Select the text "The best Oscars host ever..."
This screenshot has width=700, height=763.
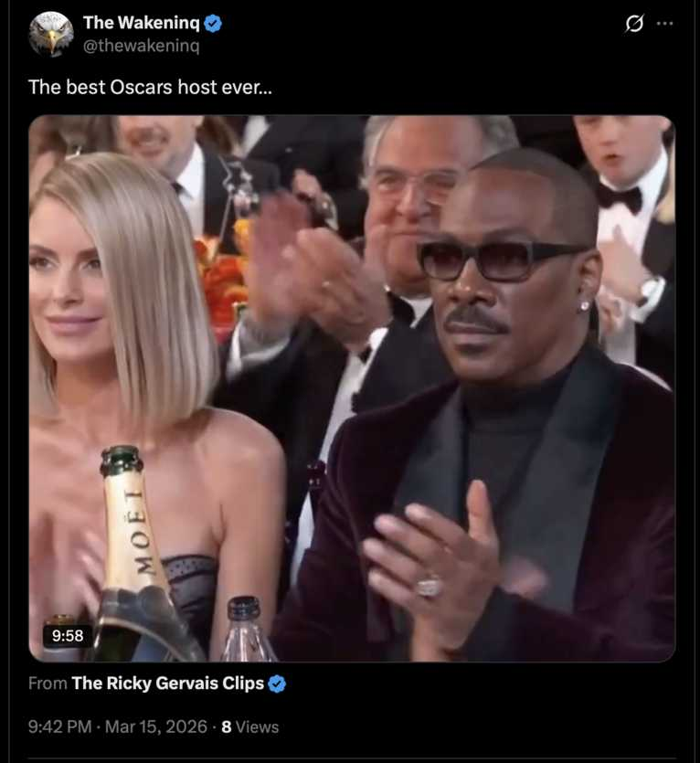pos(151,87)
